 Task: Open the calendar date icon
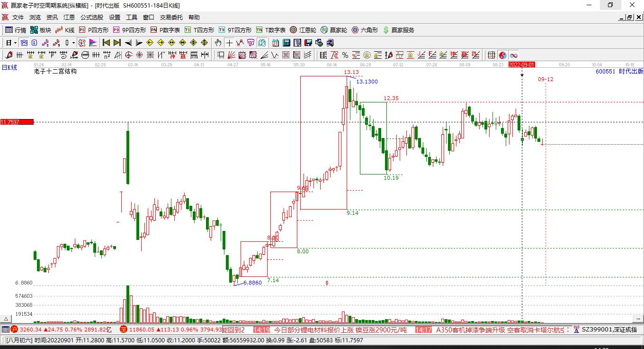276,43
